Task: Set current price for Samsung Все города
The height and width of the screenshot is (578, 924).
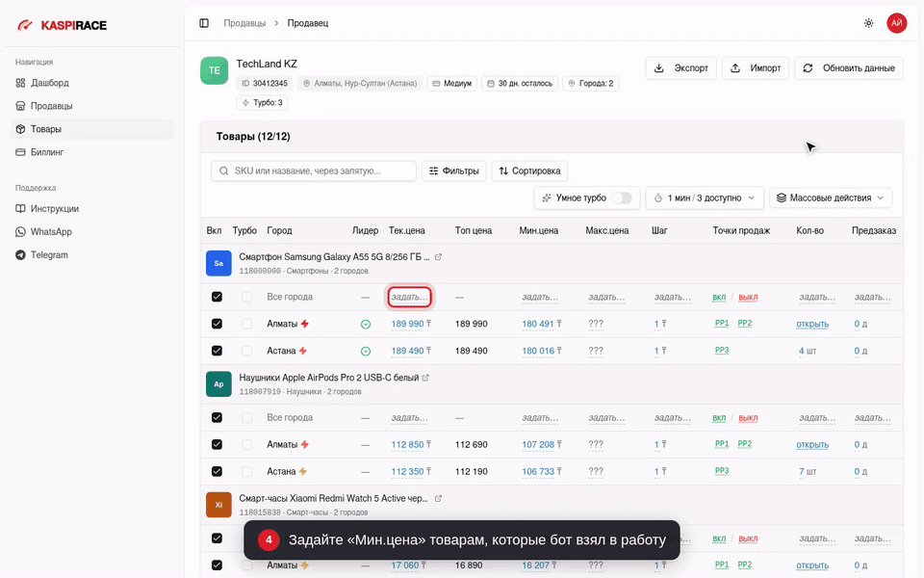Action: click(410, 298)
